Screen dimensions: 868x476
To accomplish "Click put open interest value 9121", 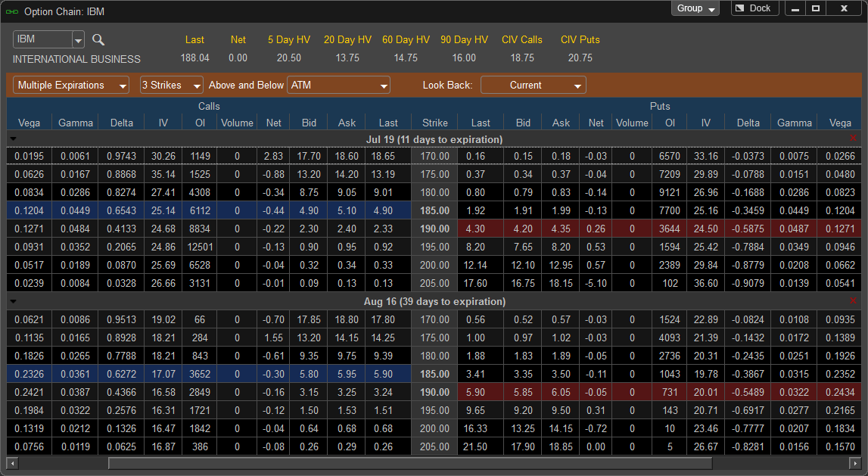I will pos(669,193).
